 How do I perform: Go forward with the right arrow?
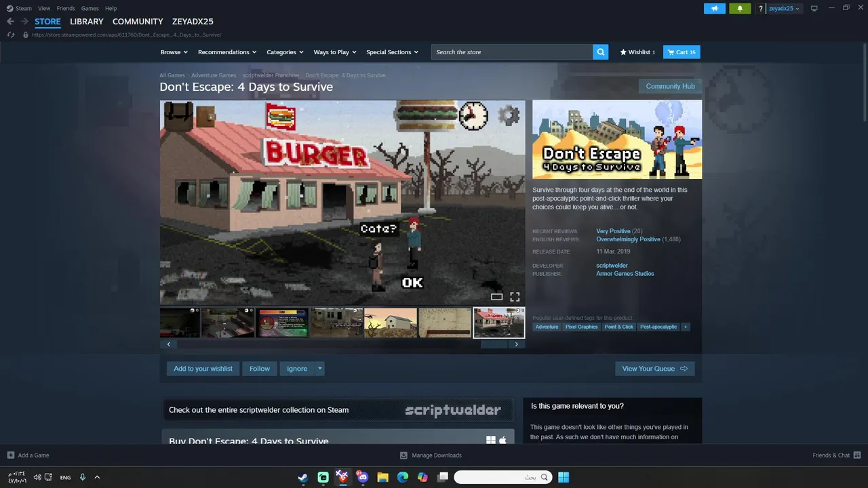pos(24,22)
